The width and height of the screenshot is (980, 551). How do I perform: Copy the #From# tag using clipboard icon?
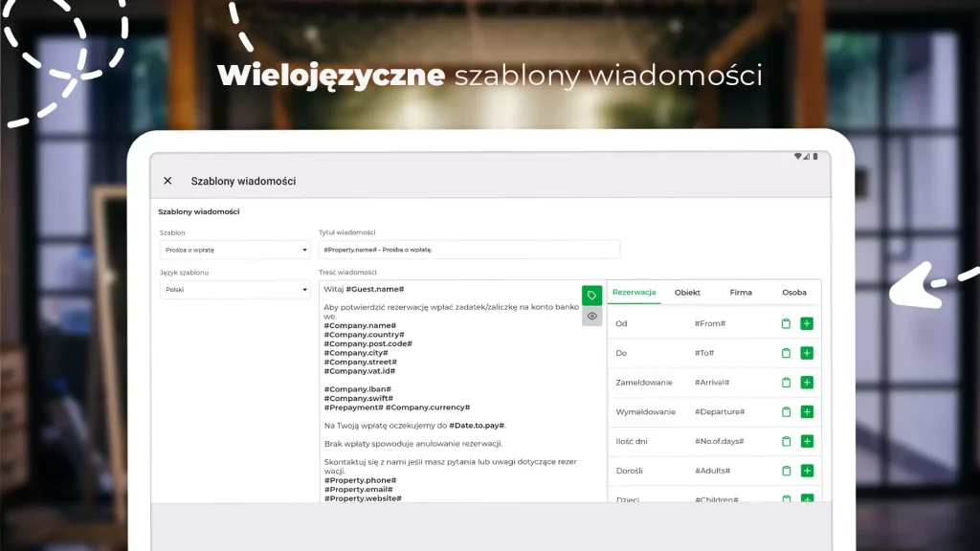pos(786,324)
